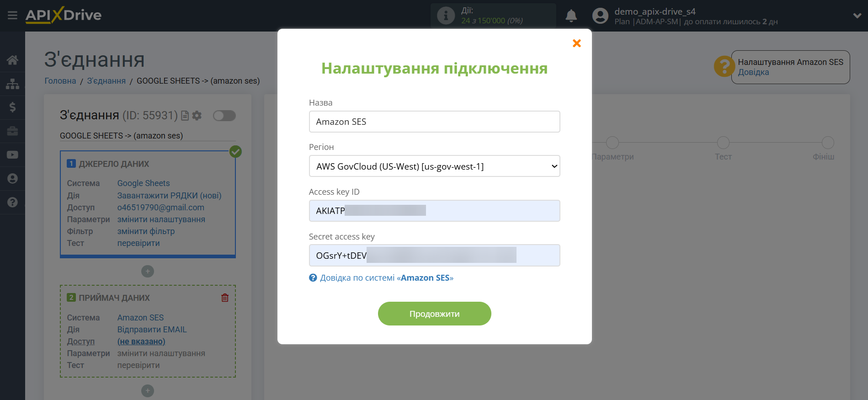Expand the user account chevron menu
The width and height of the screenshot is (868, 400).
click(x=857, y=16)
